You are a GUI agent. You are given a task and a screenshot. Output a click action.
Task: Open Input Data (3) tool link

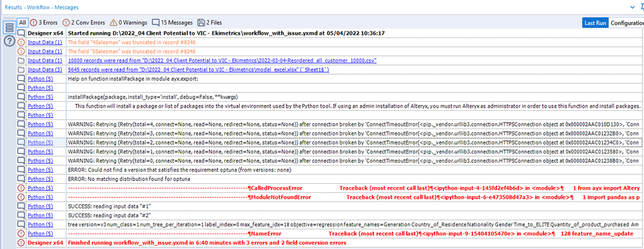pos(44,70)
